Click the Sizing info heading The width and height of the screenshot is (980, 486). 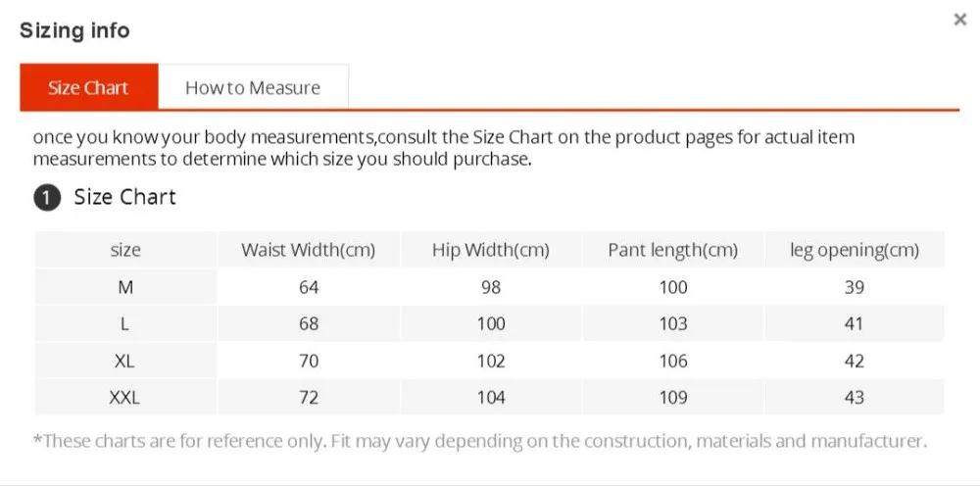[74, 30]
